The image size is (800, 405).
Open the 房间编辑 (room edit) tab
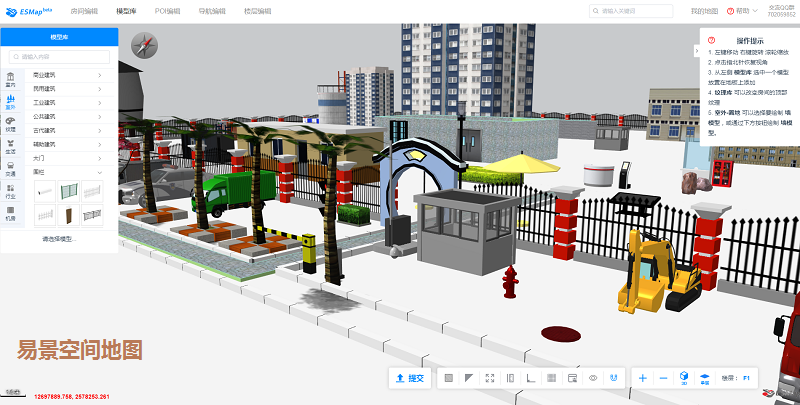tap(84, 11)
